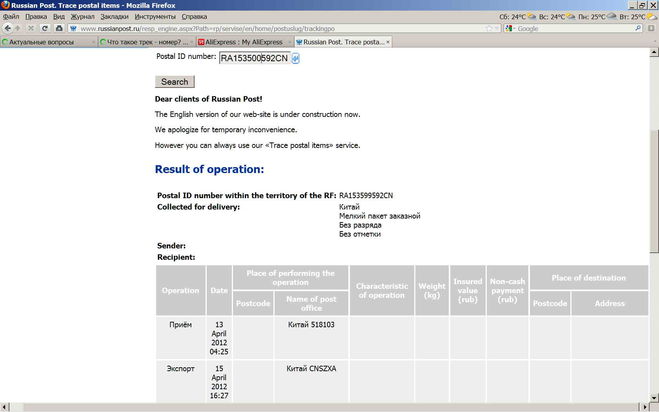Click the Weight (kg) column header
This screenshot has height=412, width=659.
coord(432,291)
